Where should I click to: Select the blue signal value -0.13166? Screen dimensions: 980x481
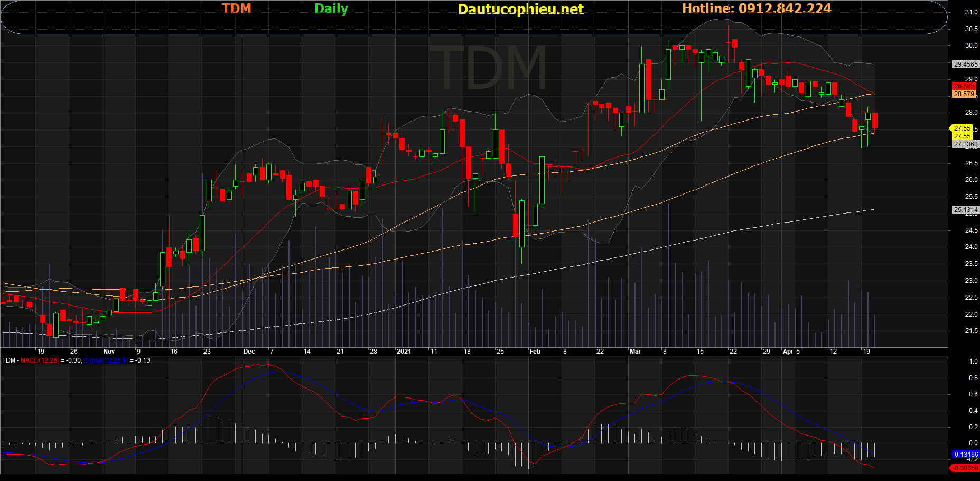(x=965, y=455)
